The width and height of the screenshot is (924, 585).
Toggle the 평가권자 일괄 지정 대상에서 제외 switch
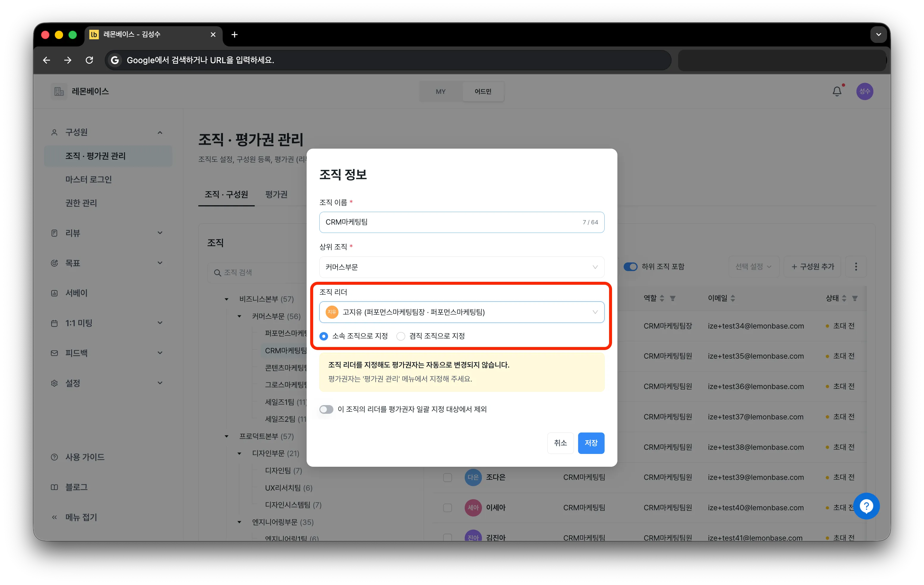coord(326,409)
